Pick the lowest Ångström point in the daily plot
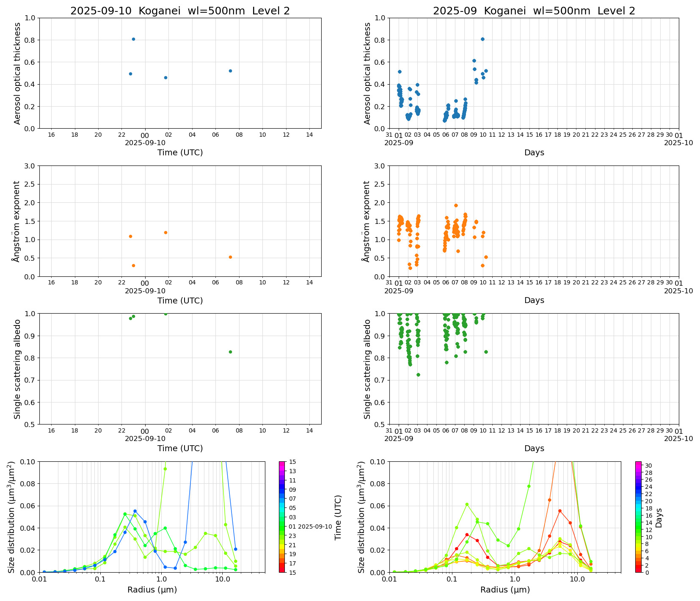700x601 pixels. click(x=133, y=265)
